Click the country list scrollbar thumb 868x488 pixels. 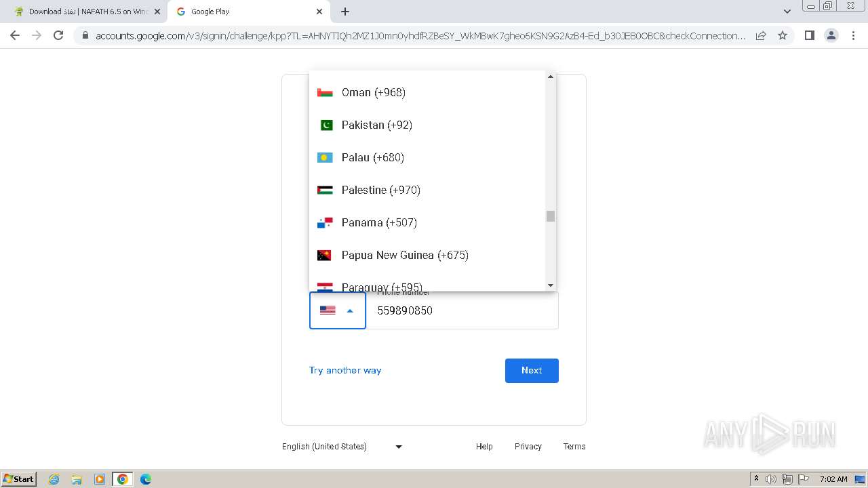(551, 216)
